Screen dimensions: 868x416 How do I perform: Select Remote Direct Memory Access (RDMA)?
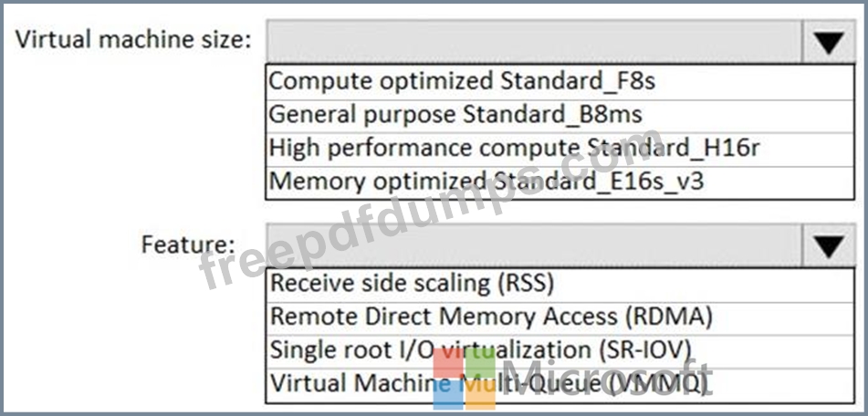click(x=560, y=318)
